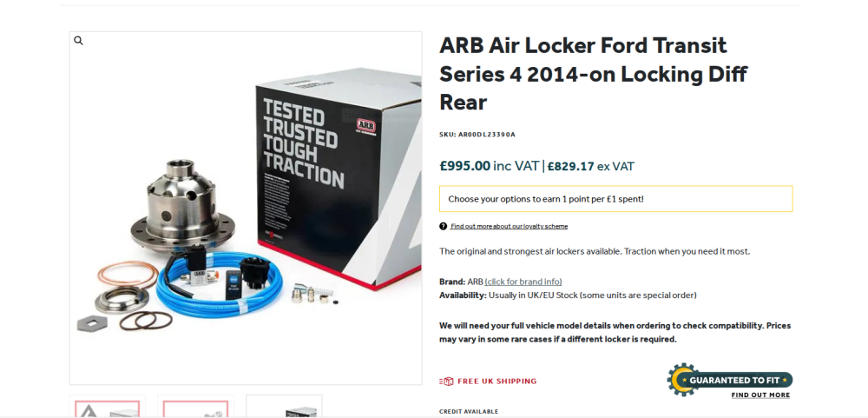Click the ARB logo on the product box
The height and width of the screenshot is (418, 868).
366,124
